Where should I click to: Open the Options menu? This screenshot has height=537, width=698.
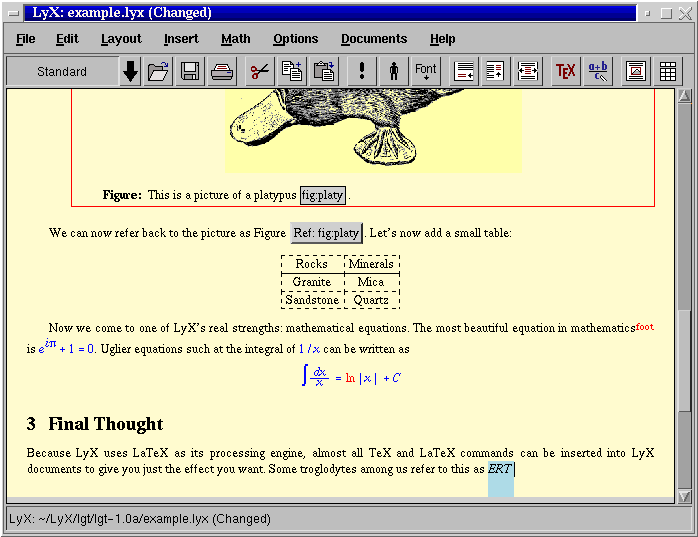coord(296,39)
